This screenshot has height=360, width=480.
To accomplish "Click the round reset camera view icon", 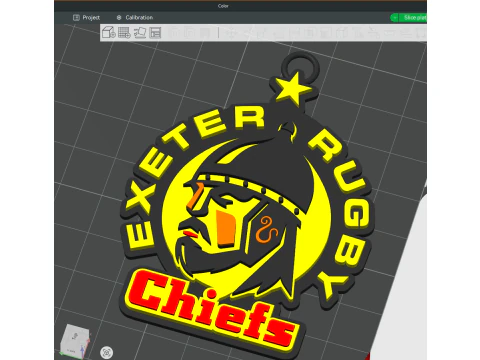I will coord(106,352).
